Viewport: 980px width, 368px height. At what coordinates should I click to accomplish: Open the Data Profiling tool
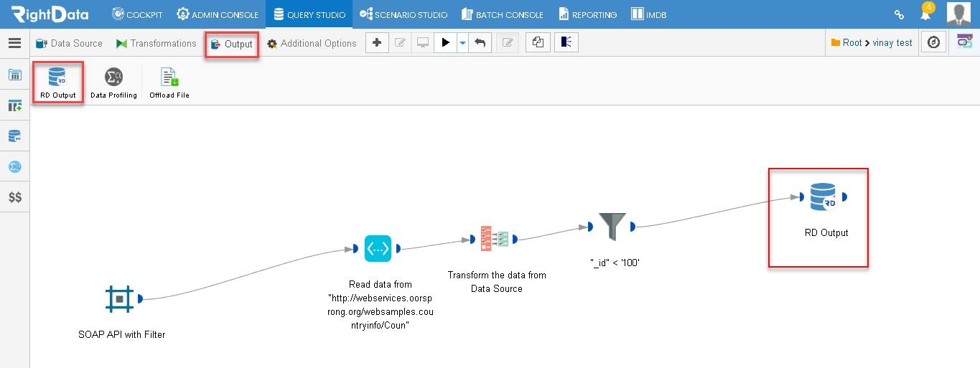click(113, 77)
